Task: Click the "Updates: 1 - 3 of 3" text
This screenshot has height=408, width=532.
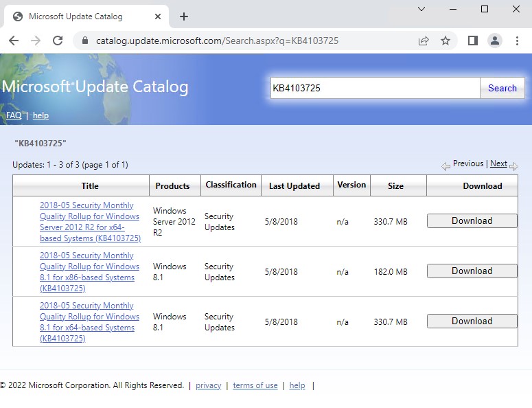Action: pyautogui.click(x=46, y=165)
